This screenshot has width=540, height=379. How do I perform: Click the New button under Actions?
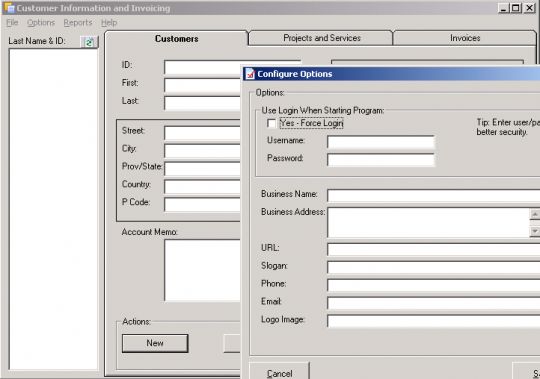[155, 343]
